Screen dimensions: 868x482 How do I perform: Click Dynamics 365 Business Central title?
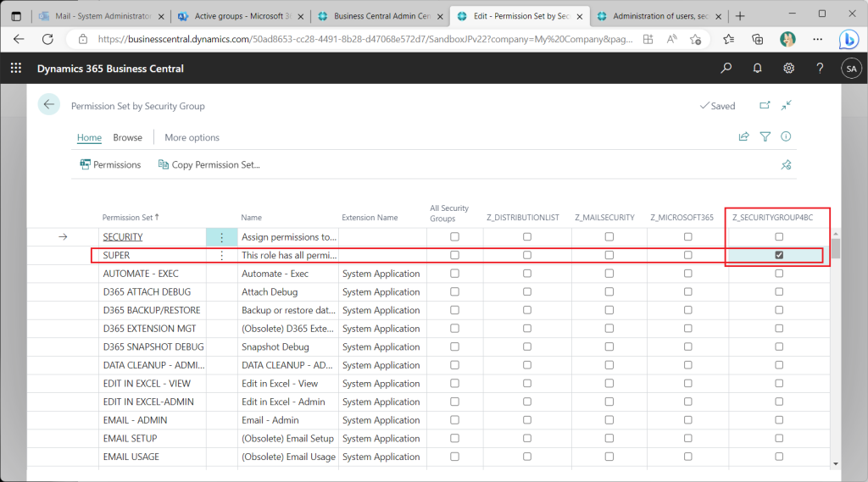click(110, 69)
